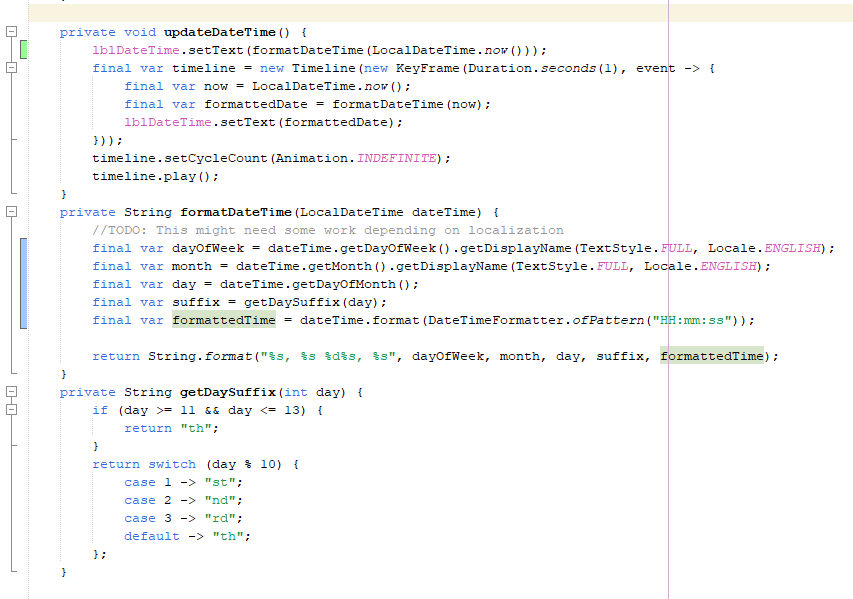This screenshot has height=599, width=853.
Task: Click the case 1 -> "st" line
Action: 183,482
